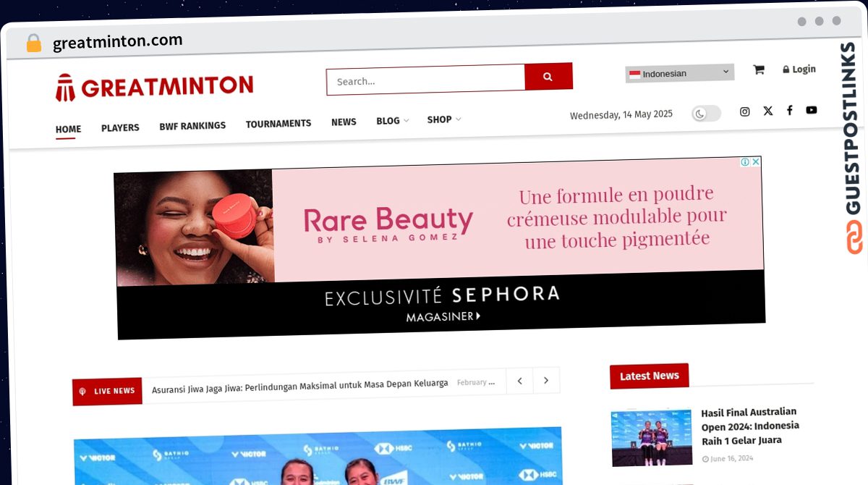Click the search magnifier button

coord(548,76)
